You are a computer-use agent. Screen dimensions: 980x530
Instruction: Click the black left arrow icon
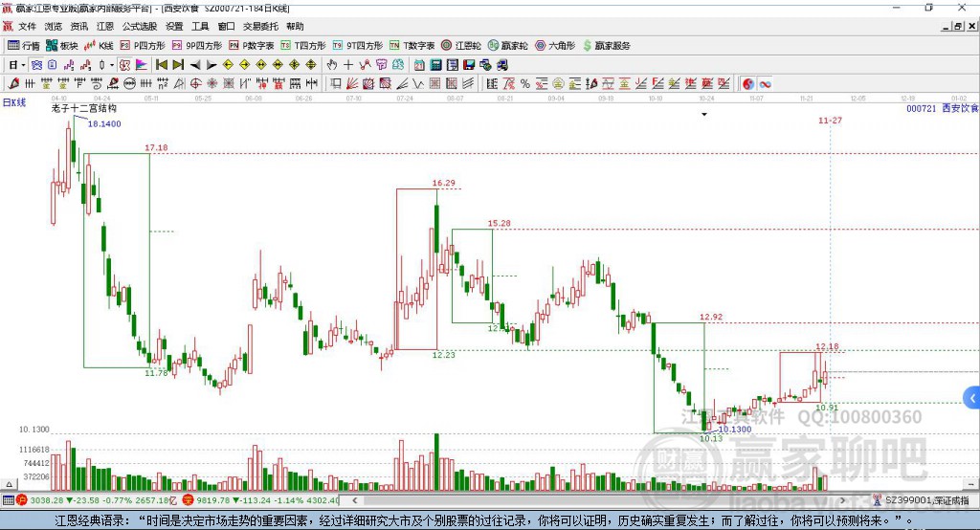coord(195,65)
